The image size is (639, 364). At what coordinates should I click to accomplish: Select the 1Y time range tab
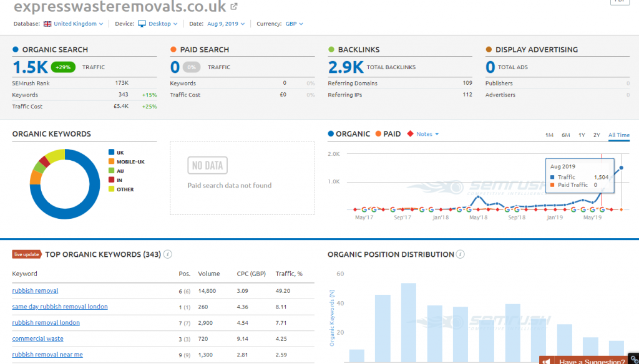coord(582,135)
